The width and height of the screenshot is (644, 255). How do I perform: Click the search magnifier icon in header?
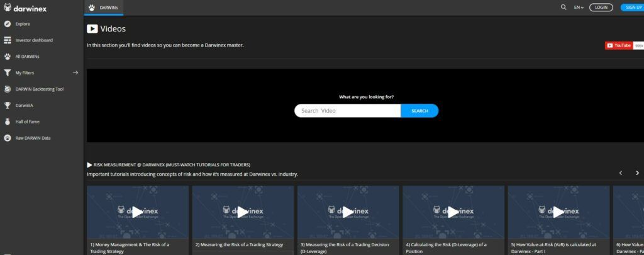[563, 8]
